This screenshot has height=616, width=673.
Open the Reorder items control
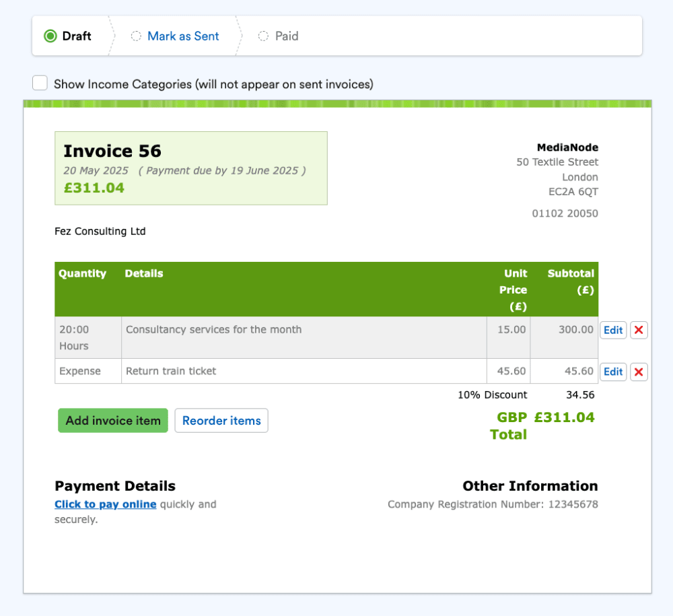tap(221, 420)
